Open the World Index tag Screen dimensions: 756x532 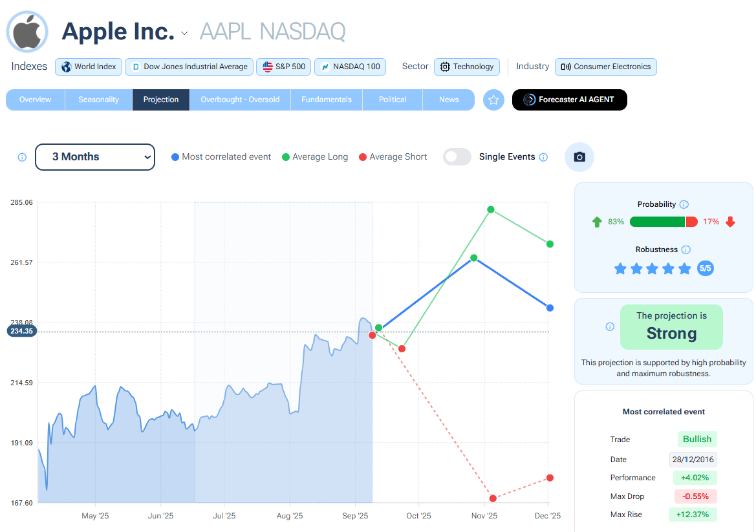(x=89, y=67)
